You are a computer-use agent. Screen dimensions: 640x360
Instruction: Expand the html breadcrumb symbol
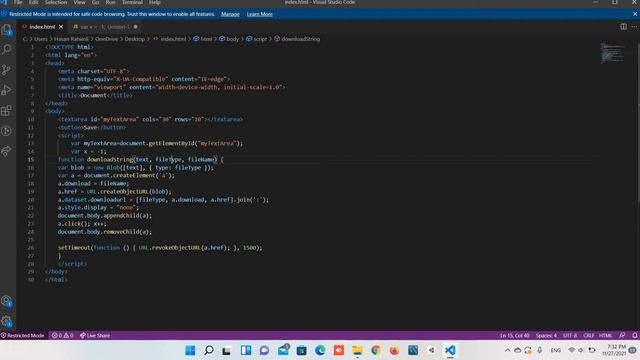[x=203, y=39]
